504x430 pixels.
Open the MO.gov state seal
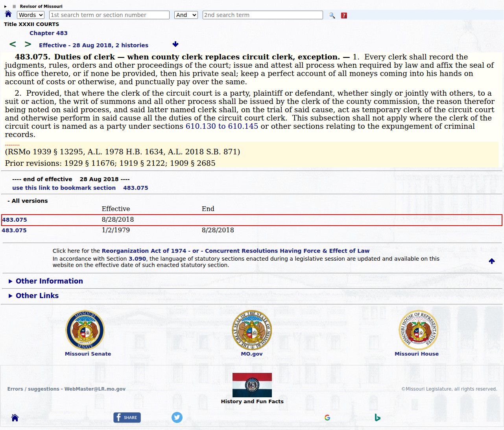pyautogui.click(x=252, y=330)
